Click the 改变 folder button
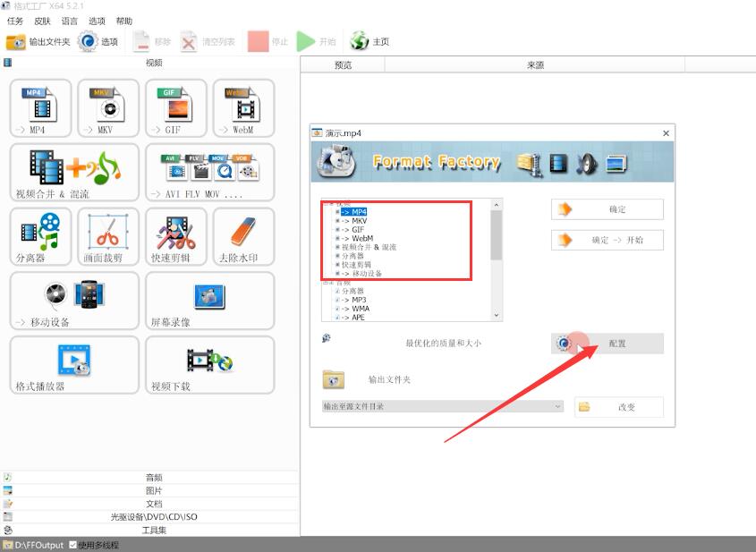This screenshot has height=552, width=756. click(618, 407)
